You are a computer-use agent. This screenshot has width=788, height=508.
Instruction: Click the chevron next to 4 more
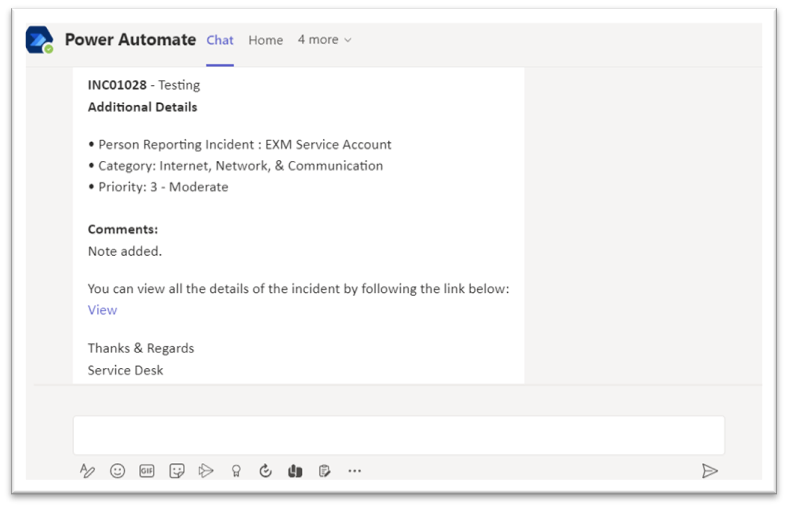pyautogui.click(x=348, y=40)
